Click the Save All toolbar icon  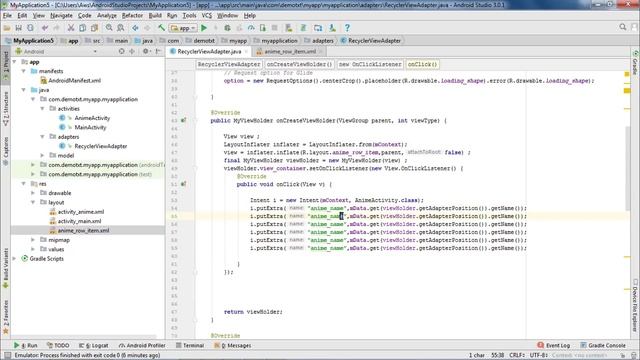click(18, 28)
